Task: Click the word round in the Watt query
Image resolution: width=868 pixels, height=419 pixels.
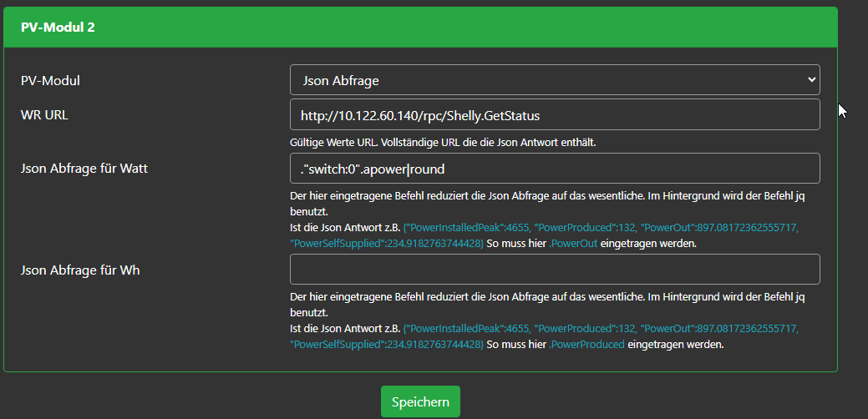Action: coord(428,169)
